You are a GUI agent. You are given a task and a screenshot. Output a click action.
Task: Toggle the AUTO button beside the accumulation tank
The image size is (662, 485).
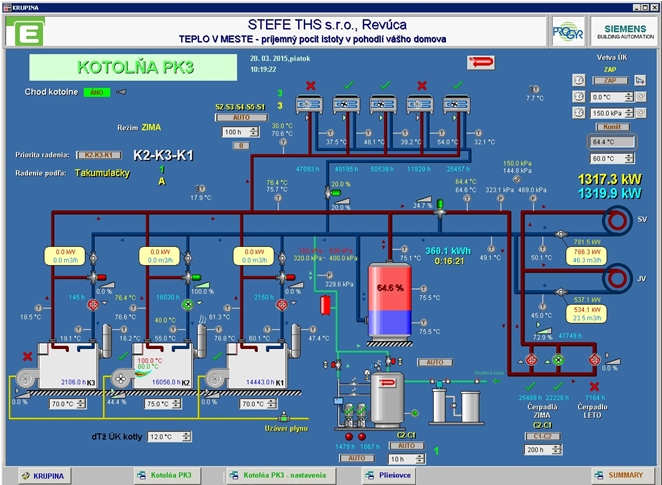tap(435, 362)
